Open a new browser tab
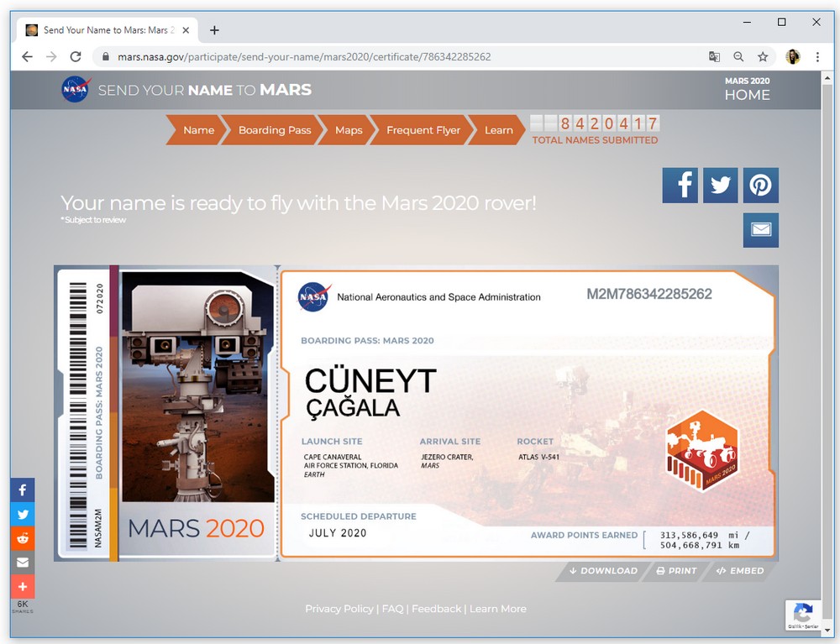Screen dimensions: 840x644 coord(214,30)
